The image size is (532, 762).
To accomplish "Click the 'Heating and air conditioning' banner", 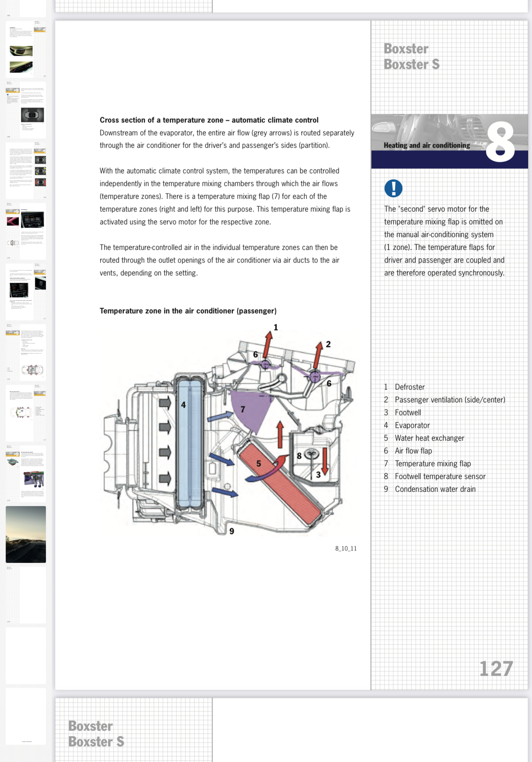I will tap(427, 146).
